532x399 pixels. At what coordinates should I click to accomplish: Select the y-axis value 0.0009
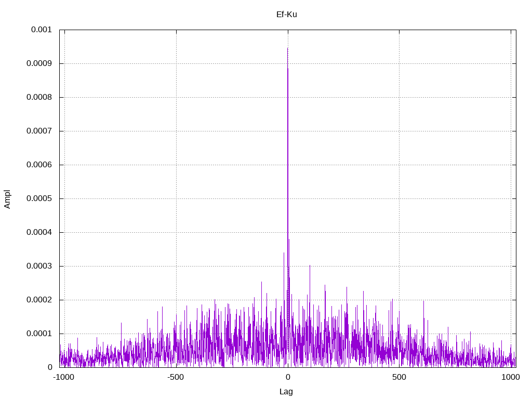pos(39,63)
